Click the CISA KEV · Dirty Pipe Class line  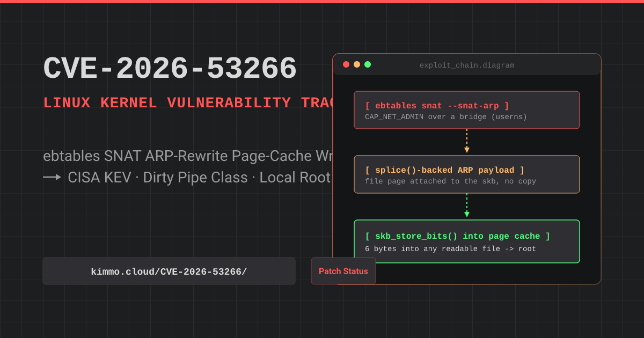[199, 178]
